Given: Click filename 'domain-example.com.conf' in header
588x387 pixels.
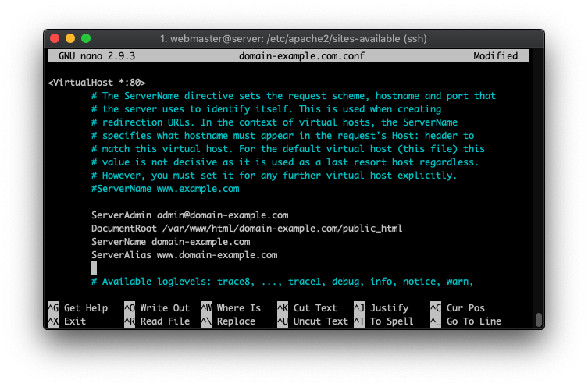Looking at the screenshot, I should point(301,56).
